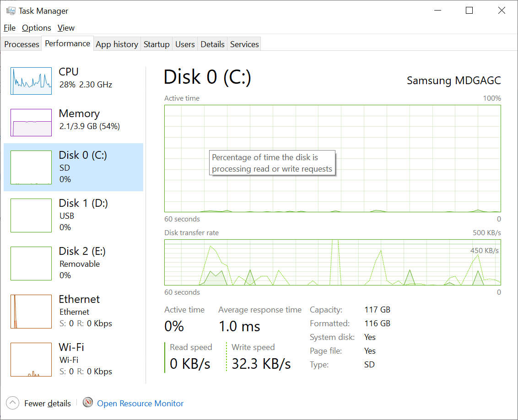Select the Memory usage graph thumbnail
The image size is (518, 420).
31,123
